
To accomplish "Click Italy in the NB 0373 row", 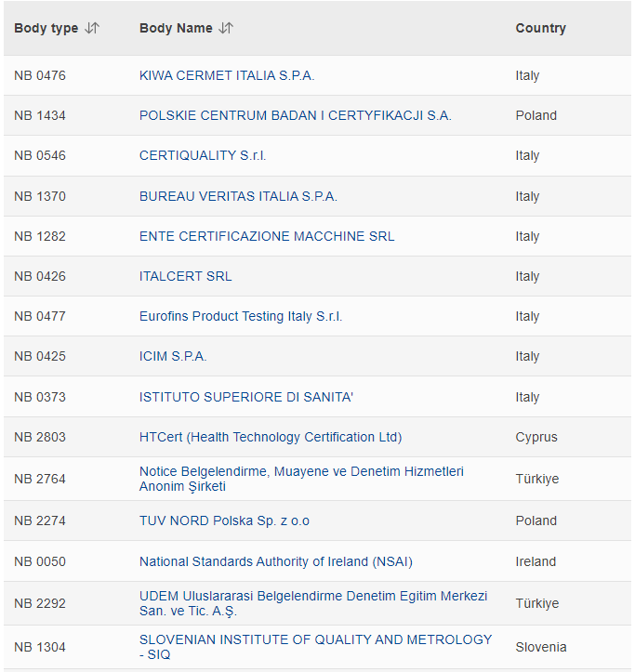I will tap(527, 397).
